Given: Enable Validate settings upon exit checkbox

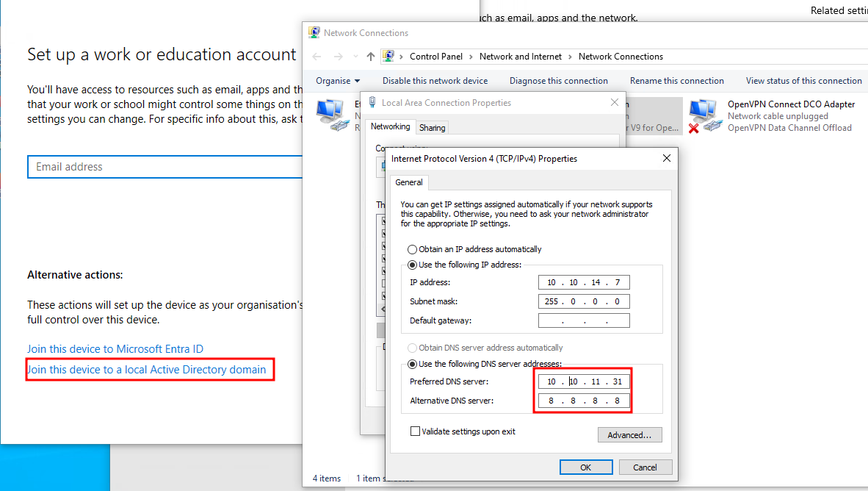Looking at the screenshot, I should click(x=416, y=431).
